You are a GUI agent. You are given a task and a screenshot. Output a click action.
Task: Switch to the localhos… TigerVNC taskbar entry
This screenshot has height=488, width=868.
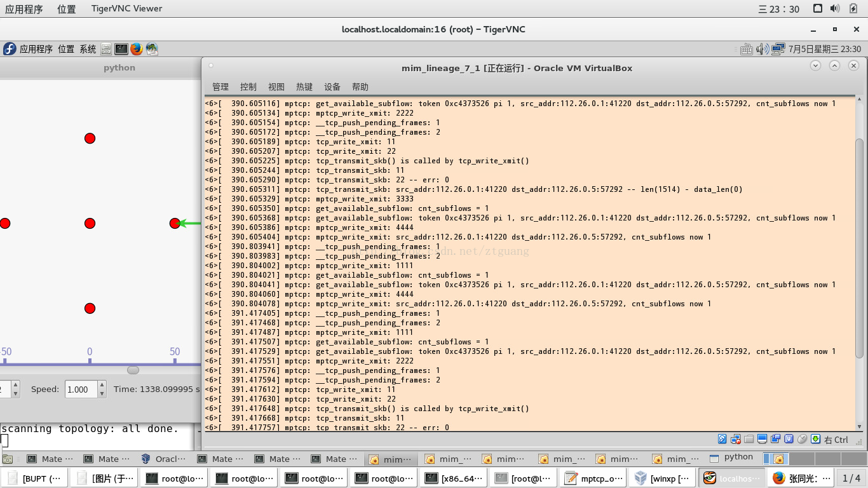tap(733, 478)
